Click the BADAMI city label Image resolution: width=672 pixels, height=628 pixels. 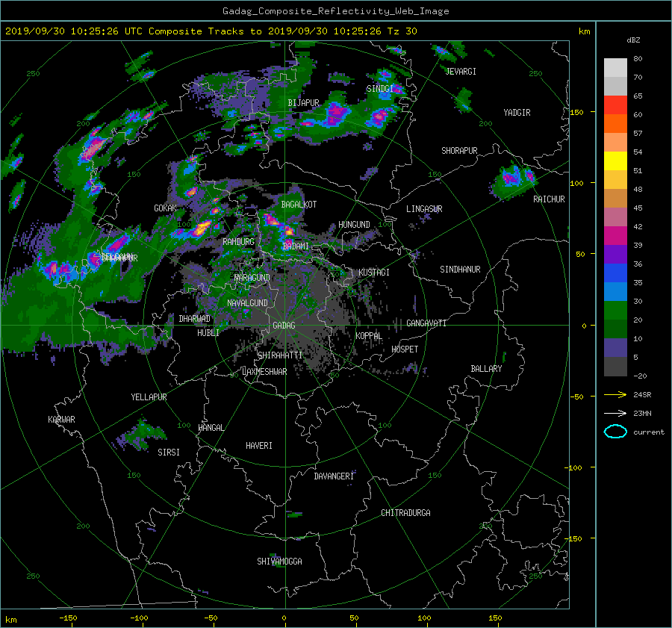click(x=296, y=246)
